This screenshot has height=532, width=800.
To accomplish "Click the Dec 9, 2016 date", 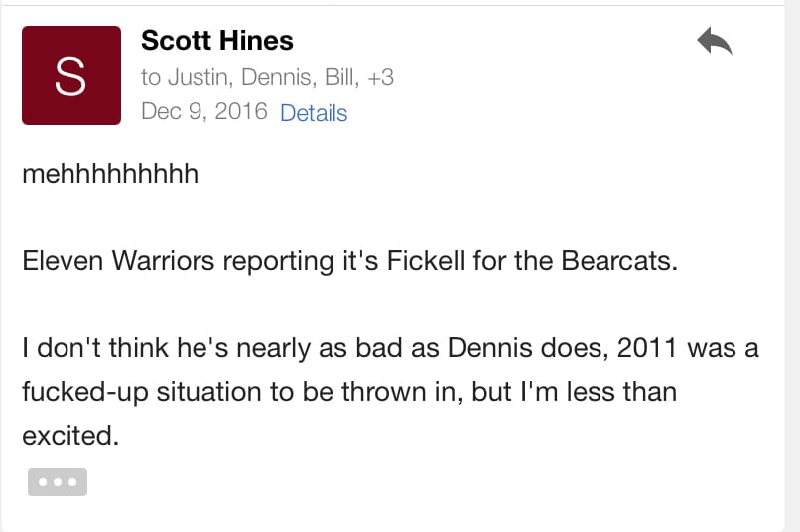I will click(x=204, y=112).
